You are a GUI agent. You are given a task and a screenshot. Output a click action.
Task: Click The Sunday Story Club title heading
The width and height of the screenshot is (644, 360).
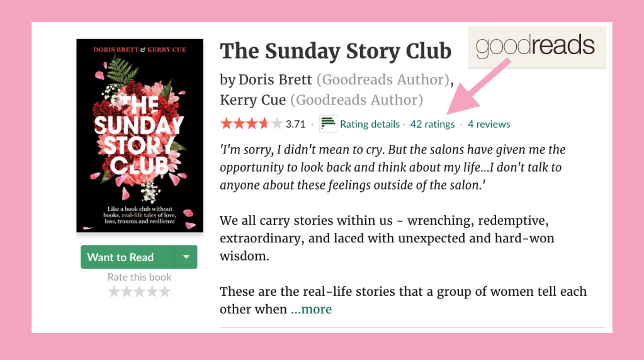(336, 51)
